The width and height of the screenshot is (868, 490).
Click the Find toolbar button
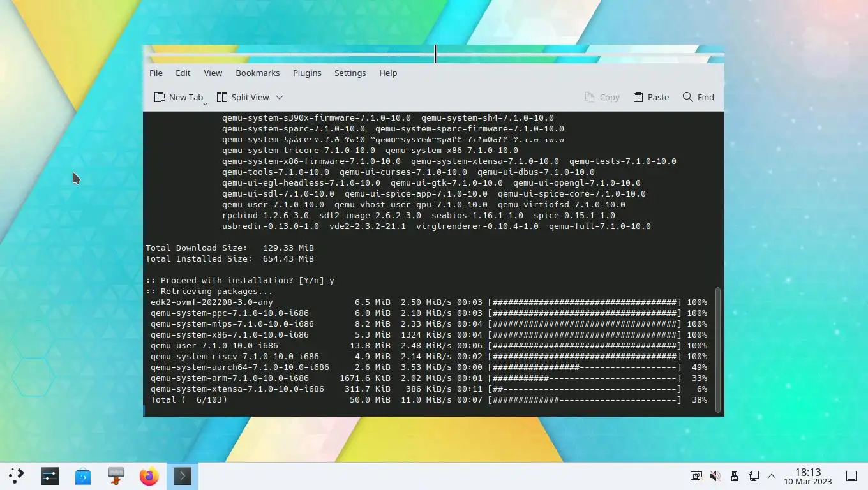click(698, 97)
